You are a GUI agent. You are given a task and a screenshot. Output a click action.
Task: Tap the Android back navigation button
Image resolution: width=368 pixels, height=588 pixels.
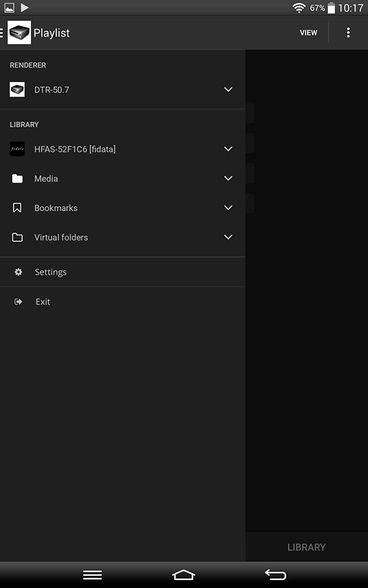pos(275,575)
